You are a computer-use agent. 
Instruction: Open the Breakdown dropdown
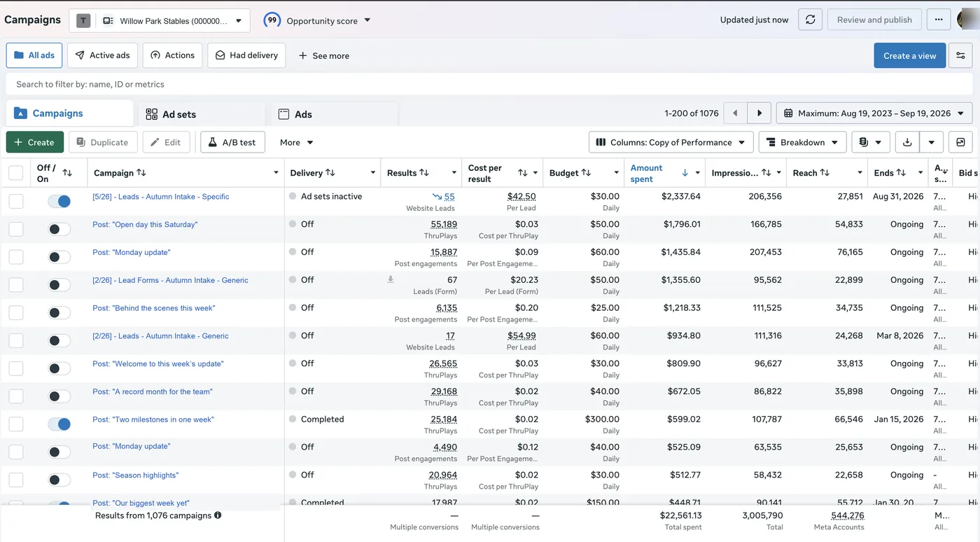pyautogui.click(x=802, y=142)
